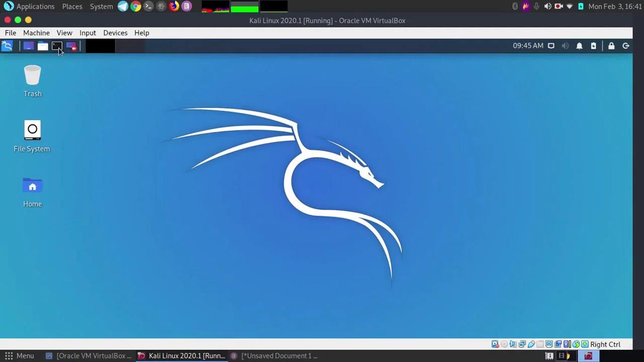Viewport: 644px width, 362px height.
Task: Open the View menu in VirtualBox
Action: (64, 33)
